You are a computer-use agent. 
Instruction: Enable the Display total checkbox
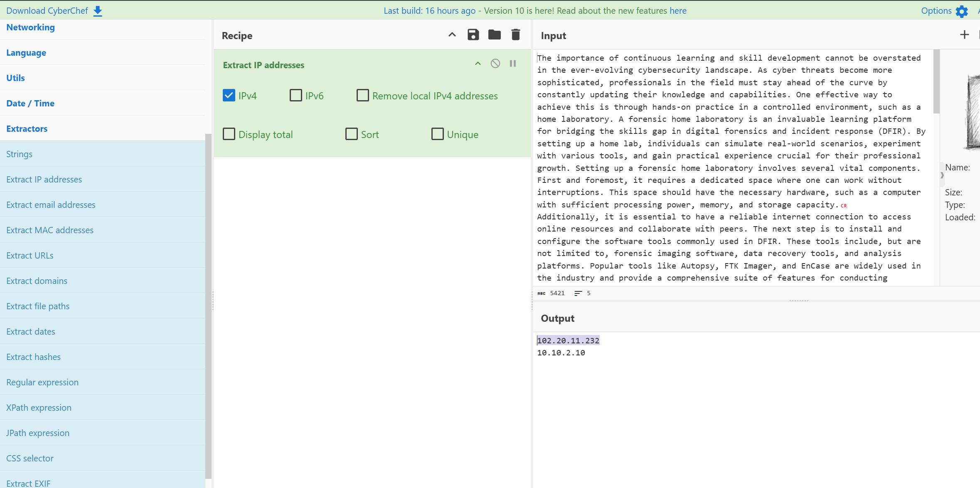229,134
